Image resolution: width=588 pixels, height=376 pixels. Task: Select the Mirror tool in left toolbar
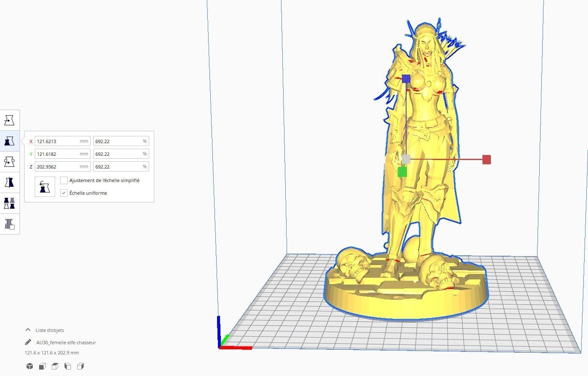(9, 182)
